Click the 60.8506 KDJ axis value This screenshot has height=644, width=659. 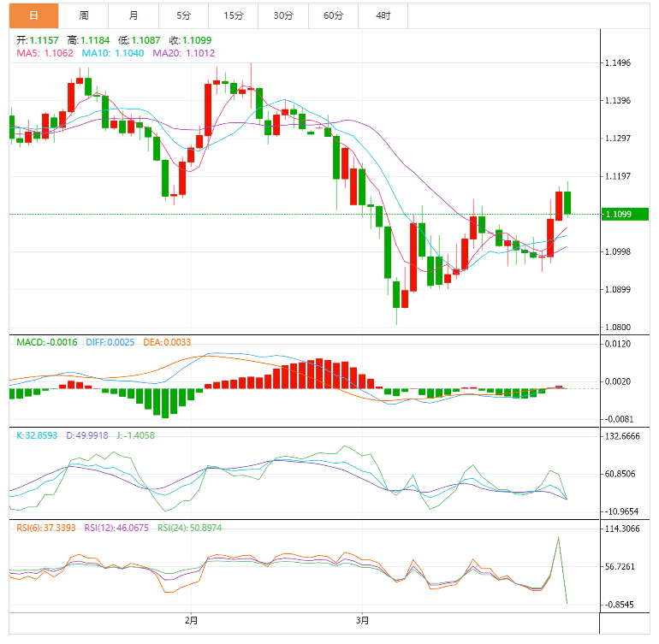coord(620,475)
